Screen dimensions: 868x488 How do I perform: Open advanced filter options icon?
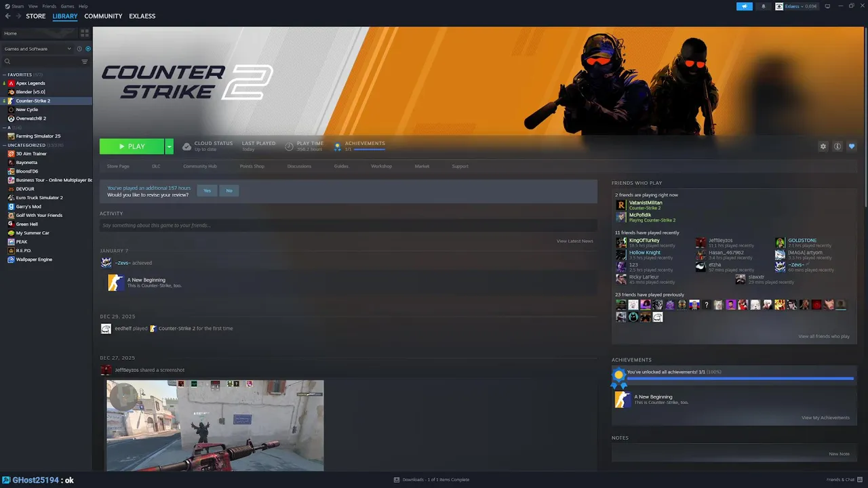(x=85, y=62)
